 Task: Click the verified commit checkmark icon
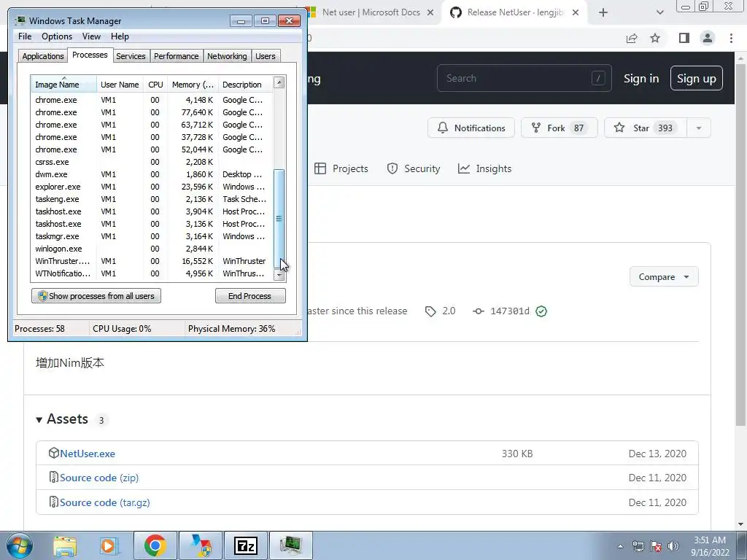tap(541, 311)
